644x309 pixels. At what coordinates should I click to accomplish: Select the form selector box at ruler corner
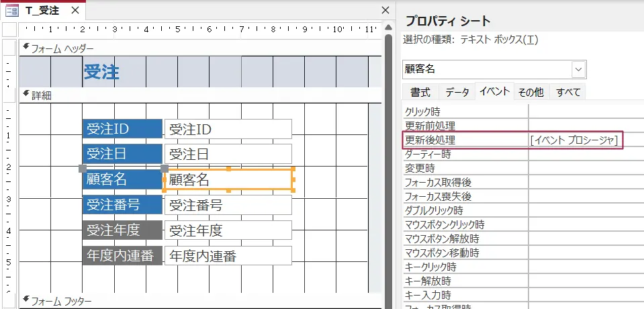click(9, 30)
